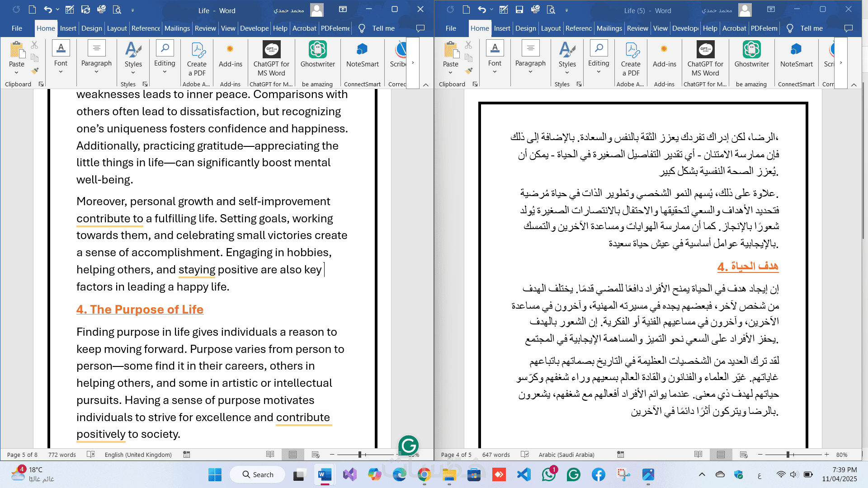Open the Insert tab in Life window
This screenshot has width=868, height=488.
coord(68,28)
